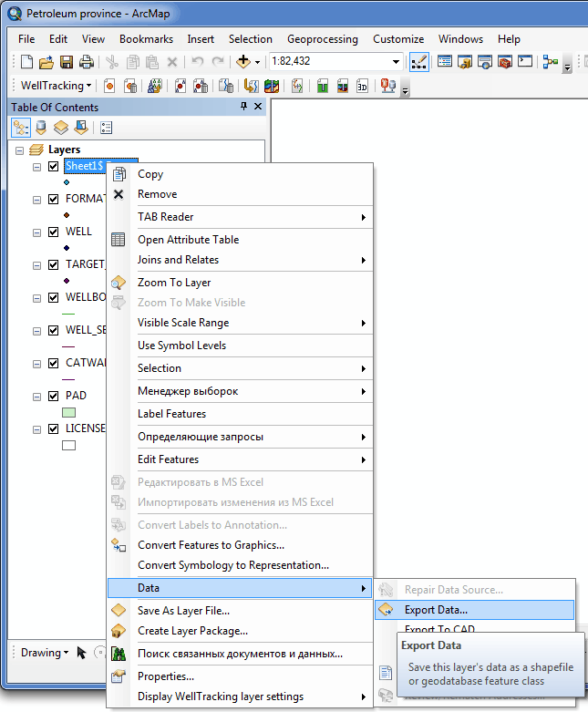The image size is (588, 712).
Task: Uncheck the WELLBO layer checkbox
Action: pyautogui.click(x=54, y=297)
